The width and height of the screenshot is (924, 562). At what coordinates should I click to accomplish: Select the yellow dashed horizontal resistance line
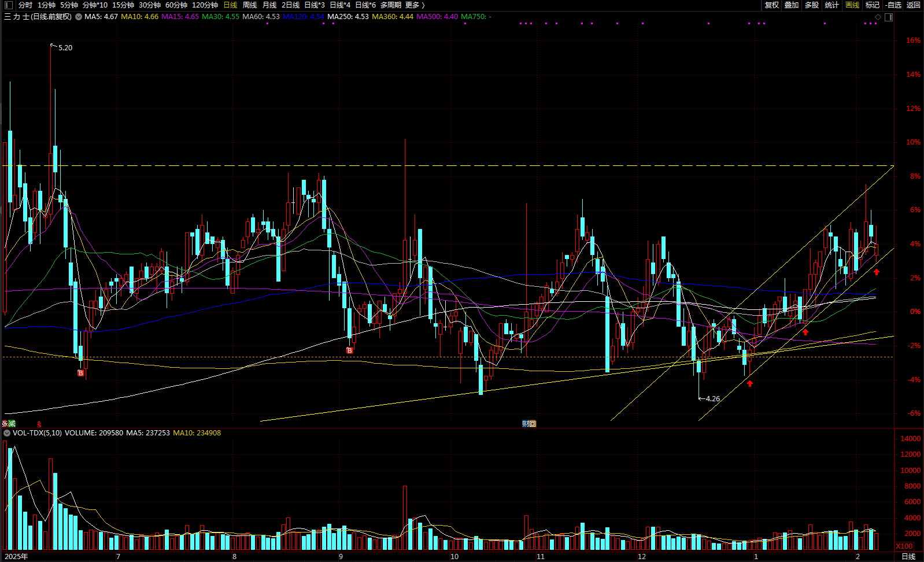tap(448, 166)
